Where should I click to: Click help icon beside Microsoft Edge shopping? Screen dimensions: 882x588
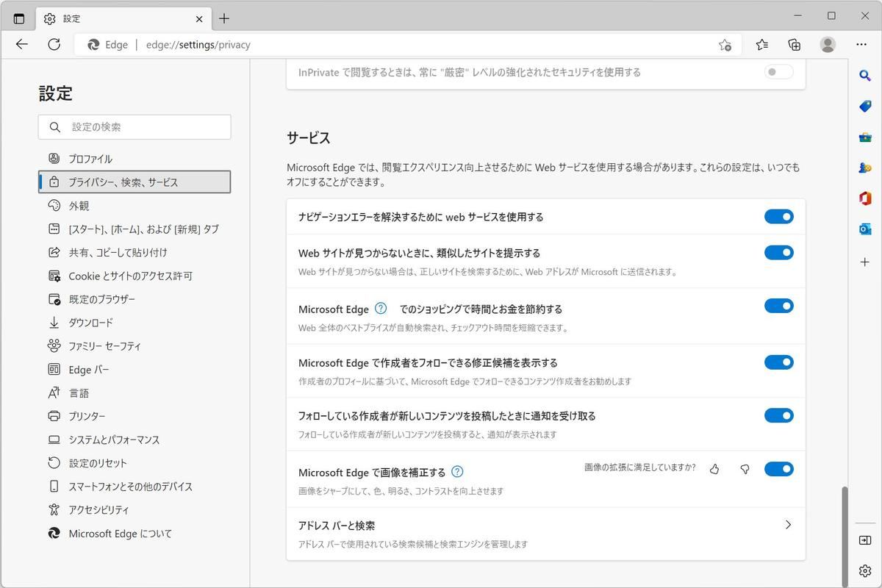[x=381, y=308]
